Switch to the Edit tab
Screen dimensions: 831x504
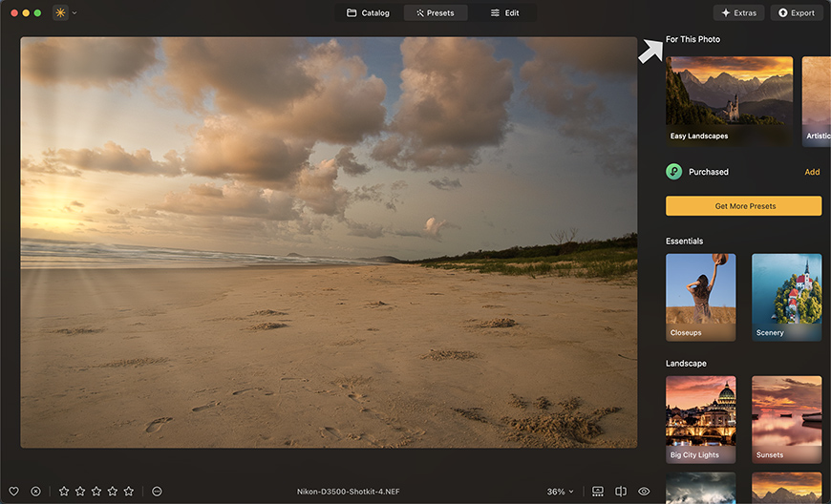click(504, 13)
